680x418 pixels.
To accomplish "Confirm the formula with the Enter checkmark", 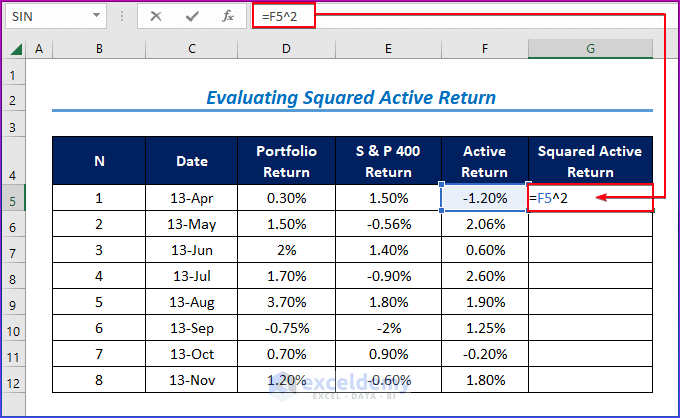I will [x=192, y=16].
